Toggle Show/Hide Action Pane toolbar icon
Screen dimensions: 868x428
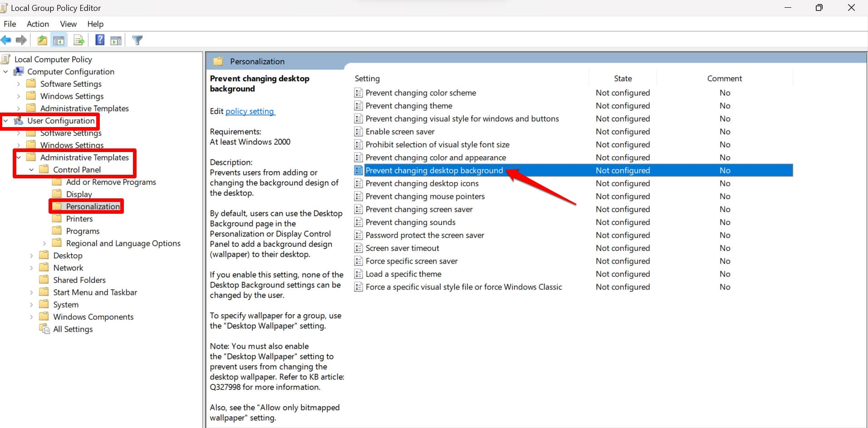116,40
